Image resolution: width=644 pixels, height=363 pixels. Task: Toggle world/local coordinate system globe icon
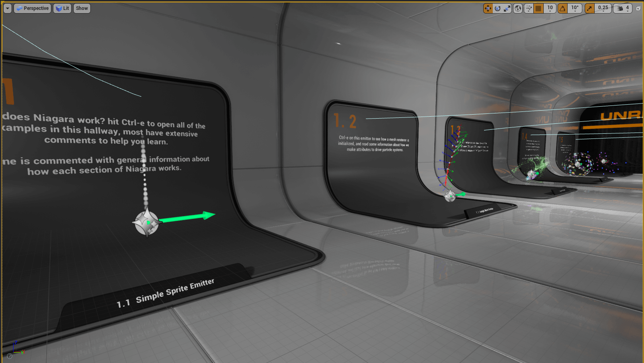(x=518, y=8)
